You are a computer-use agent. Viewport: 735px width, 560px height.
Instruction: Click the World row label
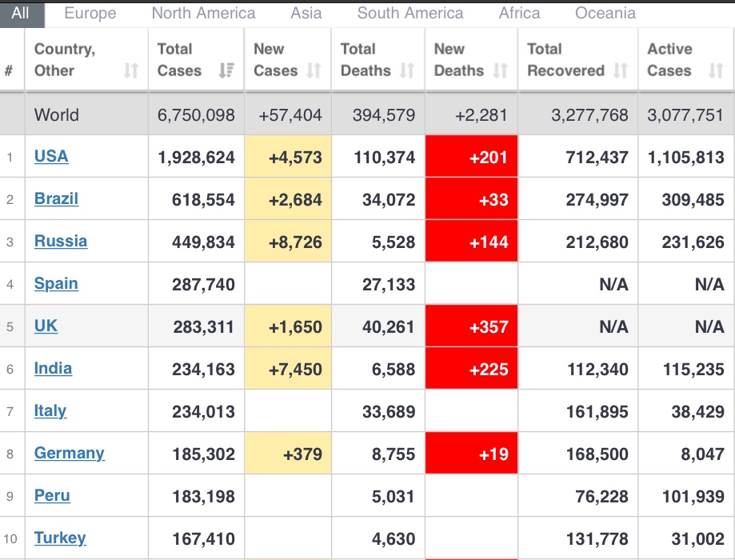coord(57,115)
